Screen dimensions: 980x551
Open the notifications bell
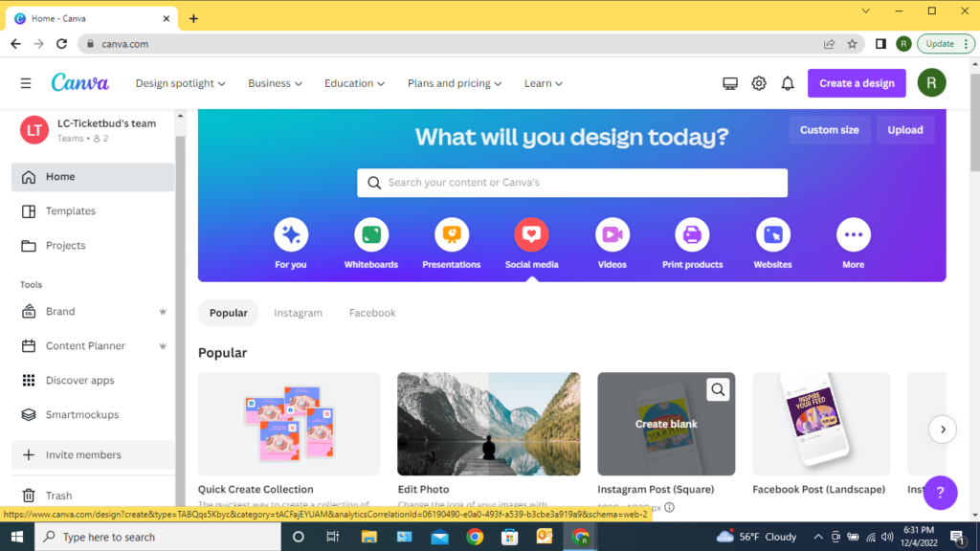788,83
